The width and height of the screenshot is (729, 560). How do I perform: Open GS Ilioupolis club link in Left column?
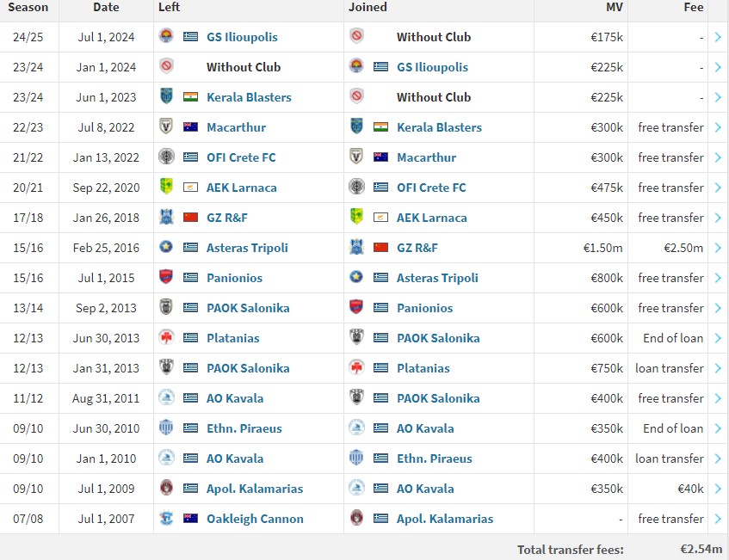pyautogui.click(x=242, y=37)
